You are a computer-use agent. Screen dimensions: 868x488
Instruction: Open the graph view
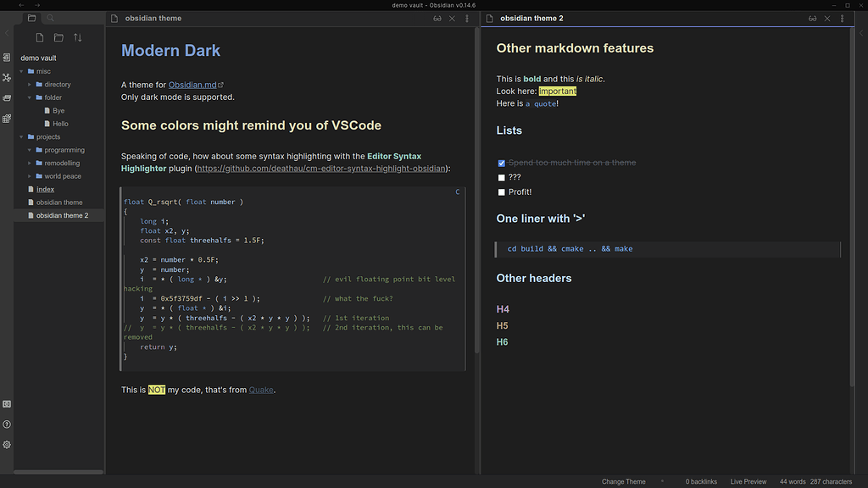click(x=7, y=77)
